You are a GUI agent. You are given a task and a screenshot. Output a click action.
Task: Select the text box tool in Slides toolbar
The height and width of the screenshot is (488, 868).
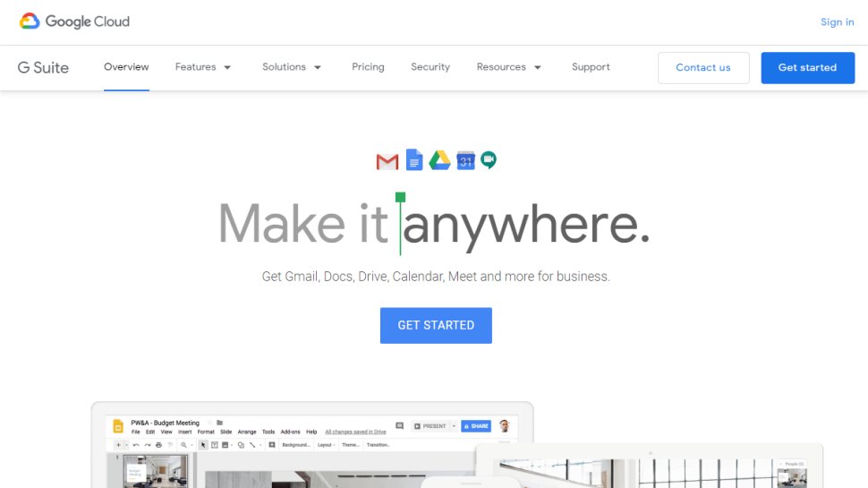click(x=214, y=445)
